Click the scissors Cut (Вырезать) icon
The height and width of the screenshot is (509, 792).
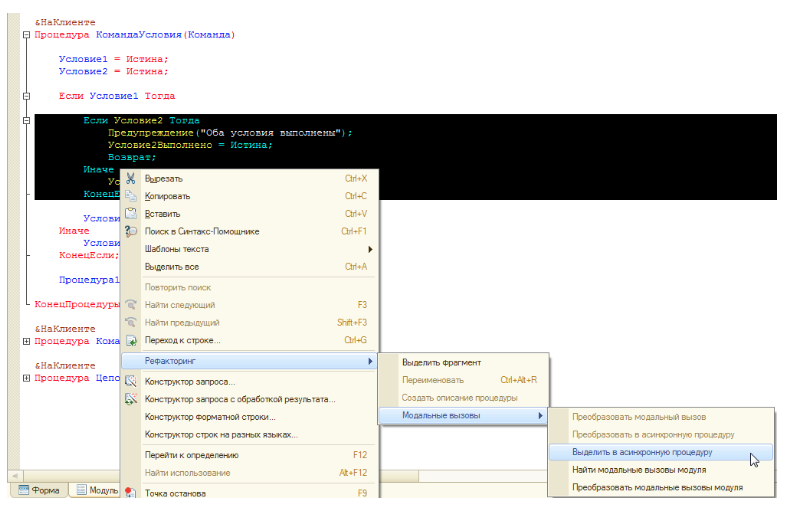(x=131, y=178)
